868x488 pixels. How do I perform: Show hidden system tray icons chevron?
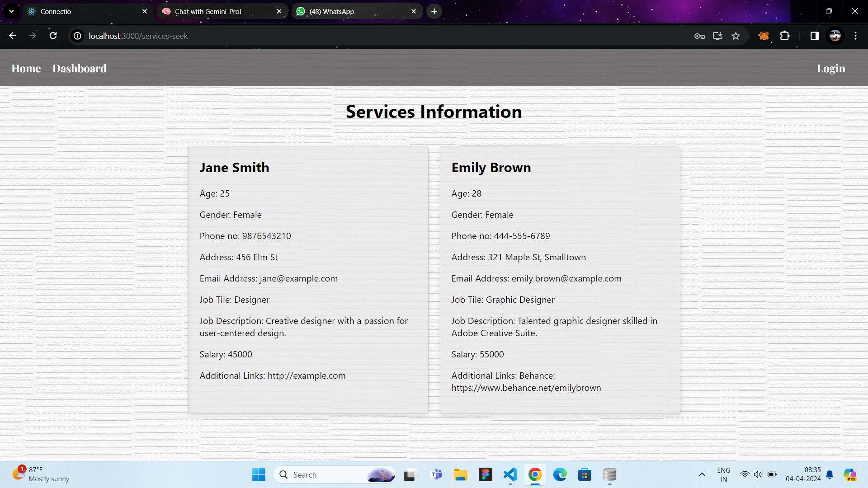[x=702, y=474]
